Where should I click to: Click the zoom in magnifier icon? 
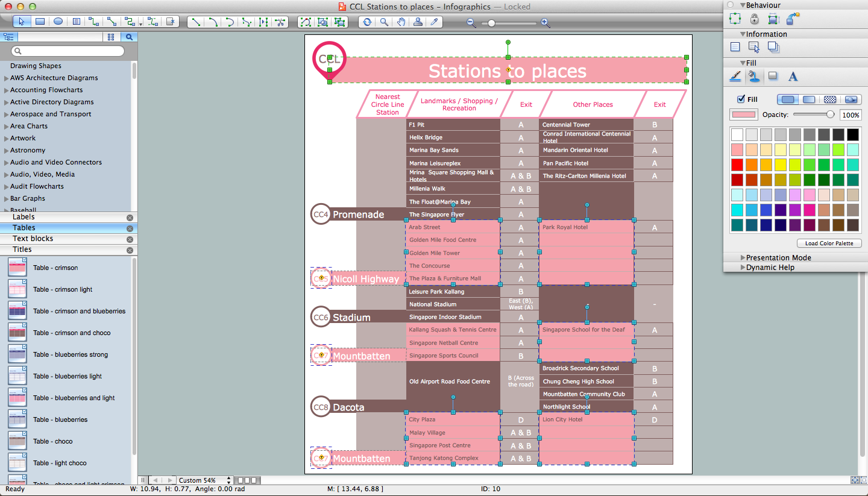coord(546,23)
